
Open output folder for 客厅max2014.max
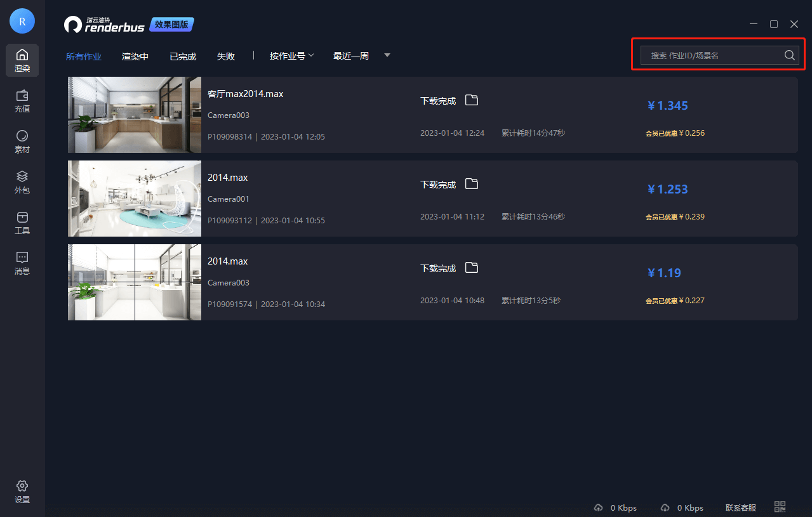pyautogui.click(x=471, y=100)
